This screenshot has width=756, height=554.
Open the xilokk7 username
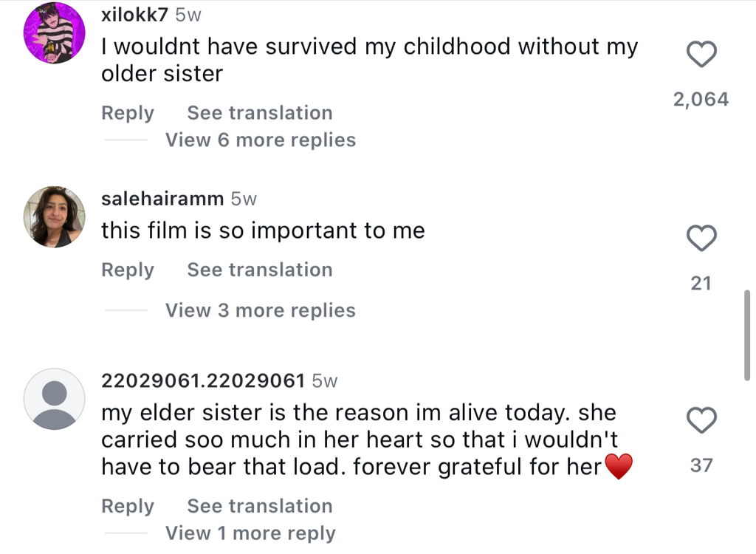(134, 16)
